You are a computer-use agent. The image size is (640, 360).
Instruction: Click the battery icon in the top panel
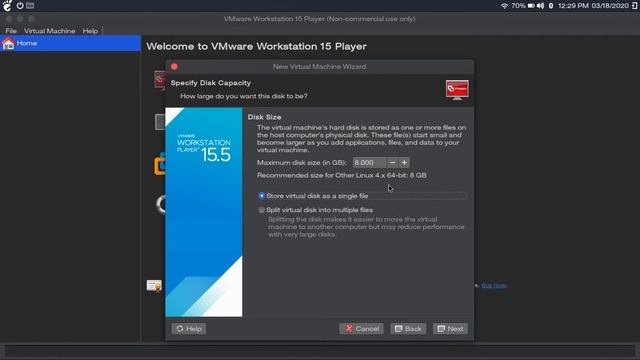(531, 6)
